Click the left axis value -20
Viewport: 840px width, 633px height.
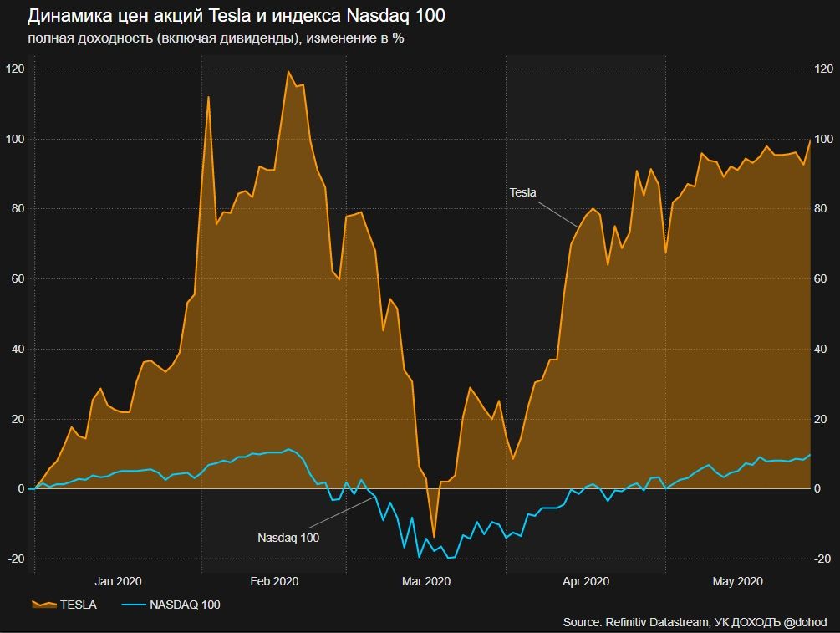16,559
